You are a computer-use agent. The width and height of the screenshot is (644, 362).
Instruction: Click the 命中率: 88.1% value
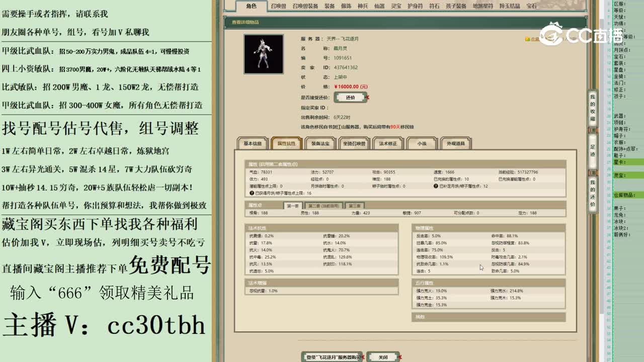[504, 236]
